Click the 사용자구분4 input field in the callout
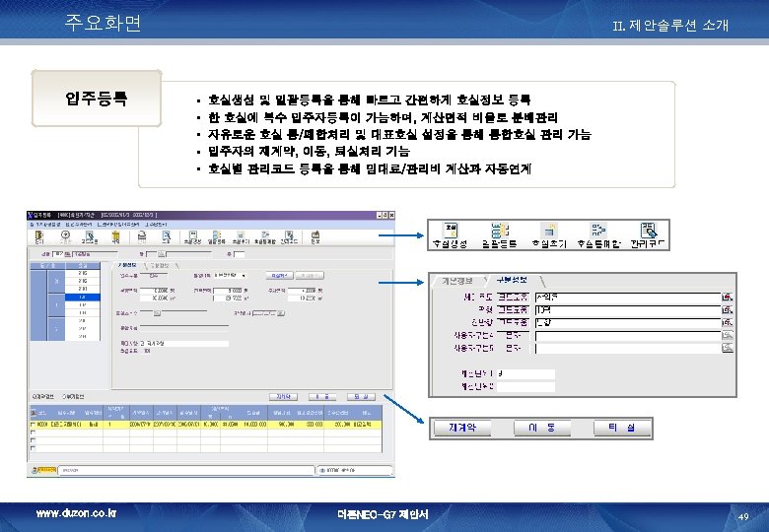Screen dimensions: 769x532 [627, 335]
